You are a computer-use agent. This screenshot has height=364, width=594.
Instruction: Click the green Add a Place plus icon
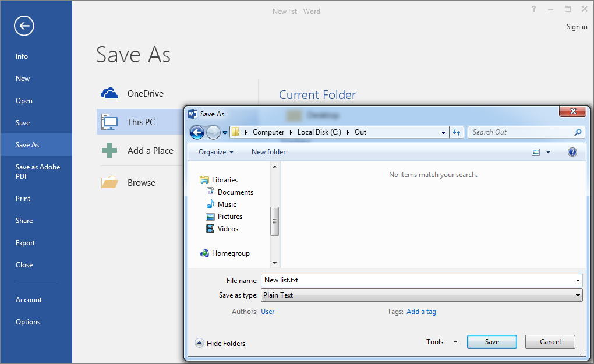click(x=109, y=150)
